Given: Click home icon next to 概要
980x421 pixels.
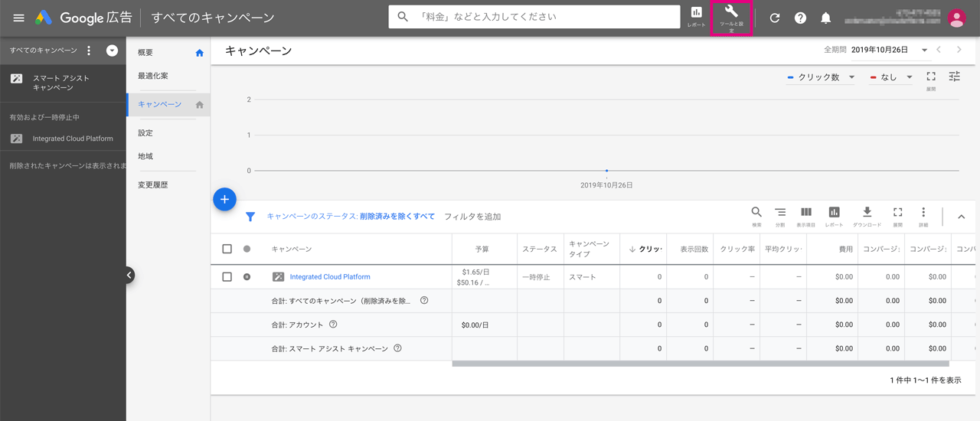Looking at the screenshot, I should point(200,53).
